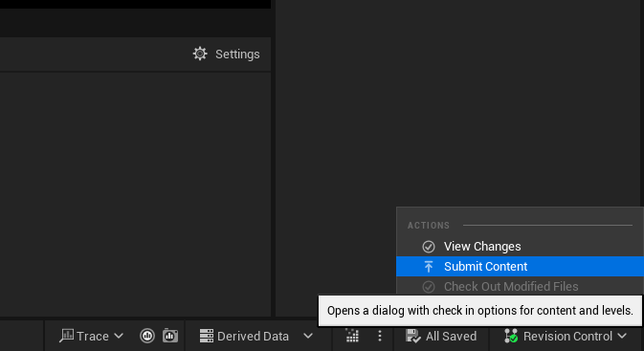Click the Revision Control branch icon
This screenshot has height=351, width=644.
coord(511,336)
